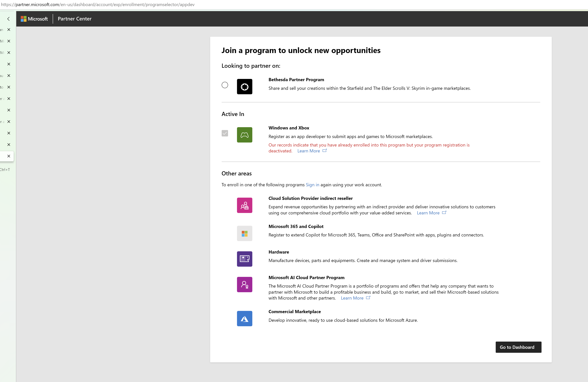Click the Go to Dashboard button
588x382 pixels.
coord(518,347)
